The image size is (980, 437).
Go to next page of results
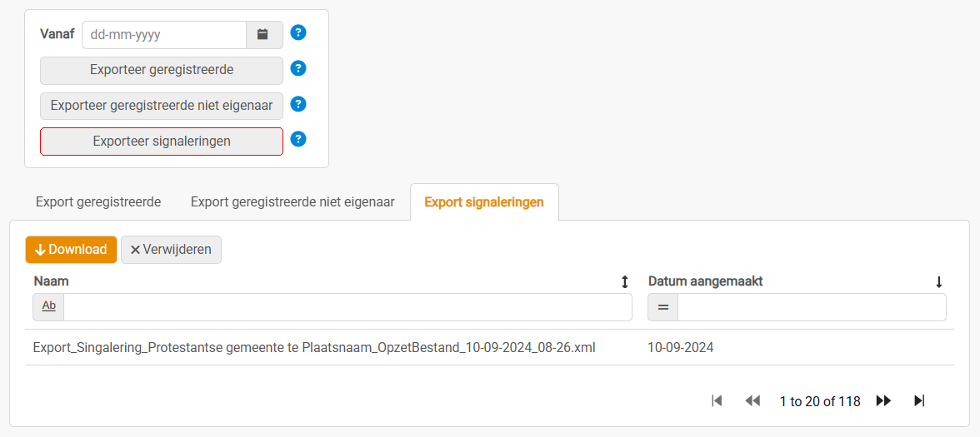tap(883, 401)
